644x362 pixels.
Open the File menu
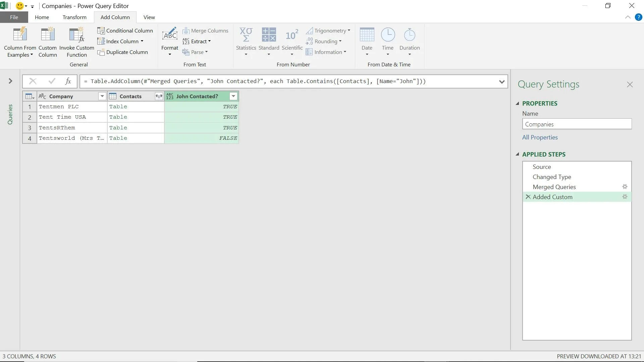click(14, 17)
